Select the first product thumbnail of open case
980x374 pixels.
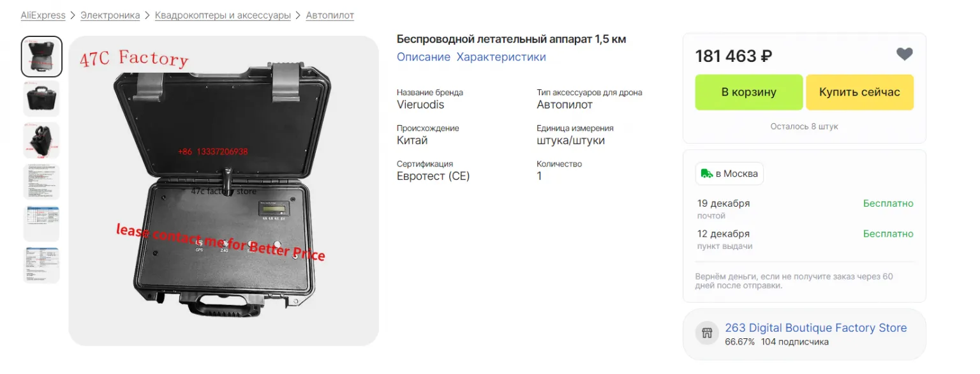[41, 57]
